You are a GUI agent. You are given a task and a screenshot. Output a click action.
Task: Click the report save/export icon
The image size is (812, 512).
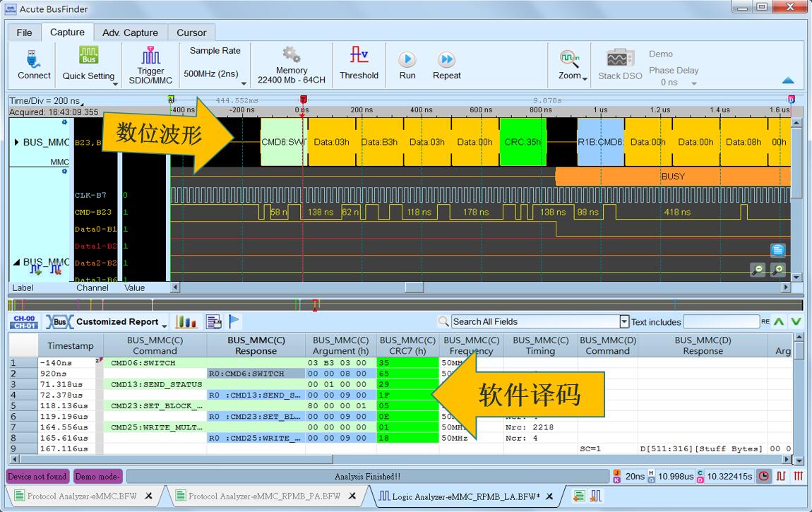point(213,322)
